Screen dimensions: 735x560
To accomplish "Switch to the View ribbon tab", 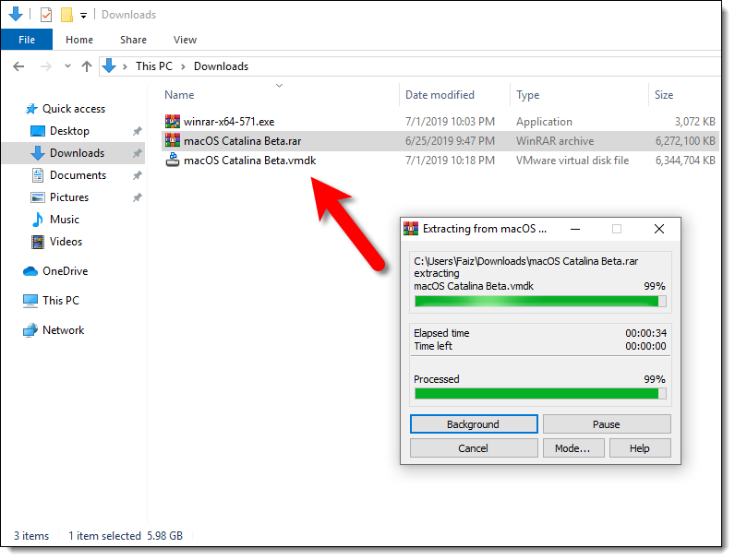I will (185, 40).
